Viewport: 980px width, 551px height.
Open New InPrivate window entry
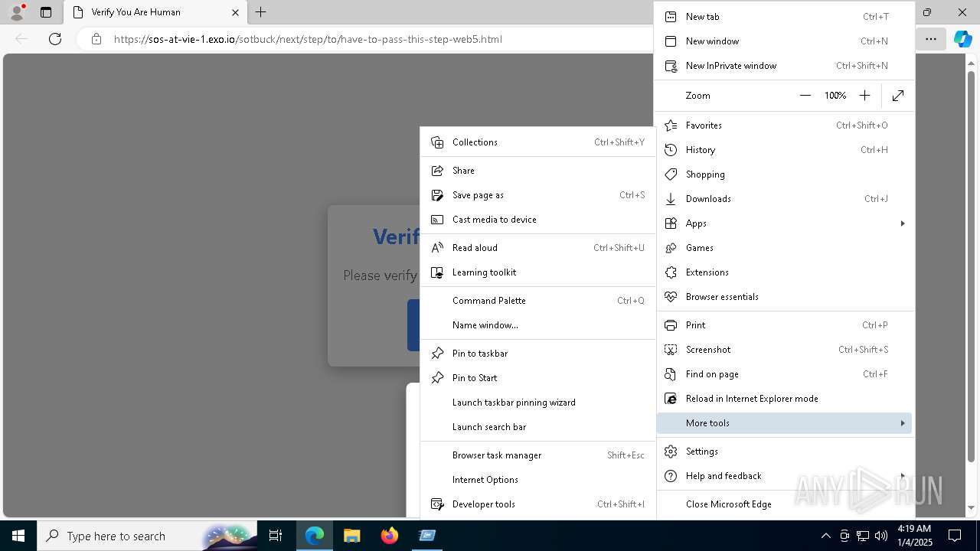click(784, 66)
